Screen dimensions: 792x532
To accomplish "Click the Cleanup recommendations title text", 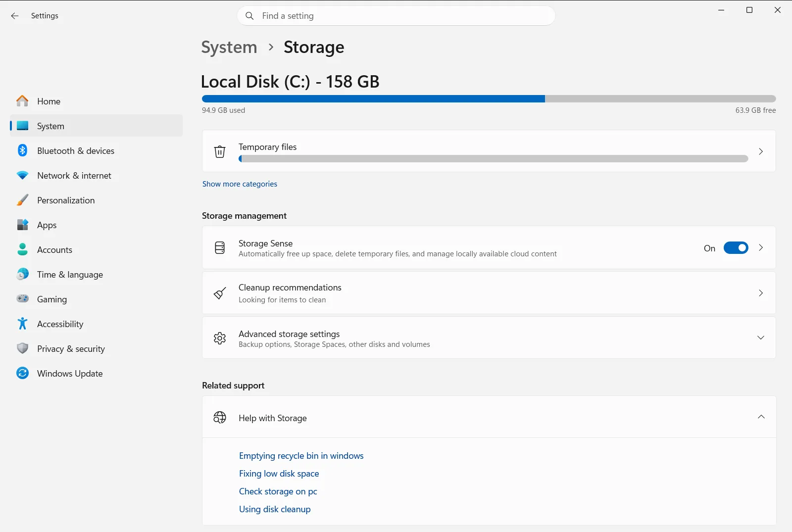I will [290, 288].
